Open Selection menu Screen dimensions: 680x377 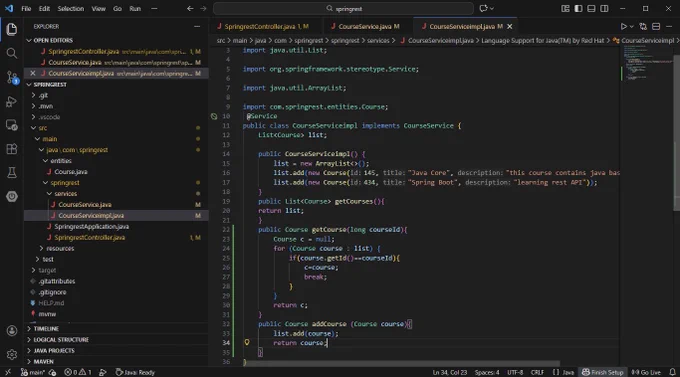(x=71, y=8)
